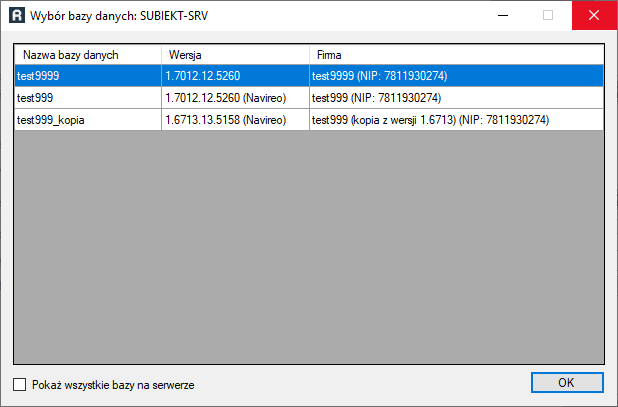Click Firma cell test9999 (NIP: 7811930274)

[456, 76]
